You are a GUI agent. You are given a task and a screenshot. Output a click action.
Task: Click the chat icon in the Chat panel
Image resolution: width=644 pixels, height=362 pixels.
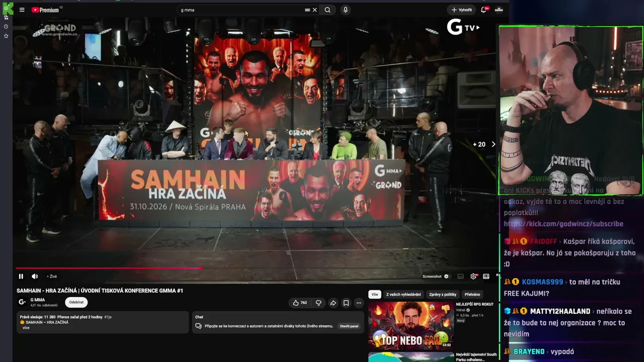coord(199,326)
